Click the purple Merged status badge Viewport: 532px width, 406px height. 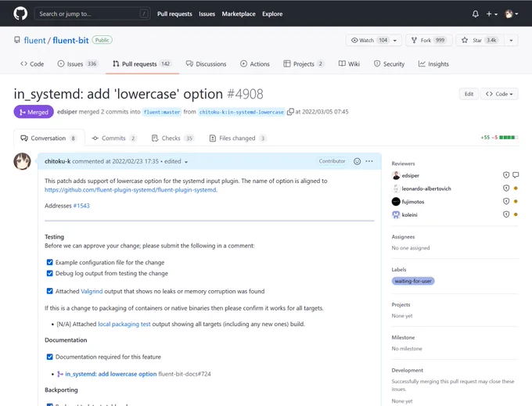[34, 112]
